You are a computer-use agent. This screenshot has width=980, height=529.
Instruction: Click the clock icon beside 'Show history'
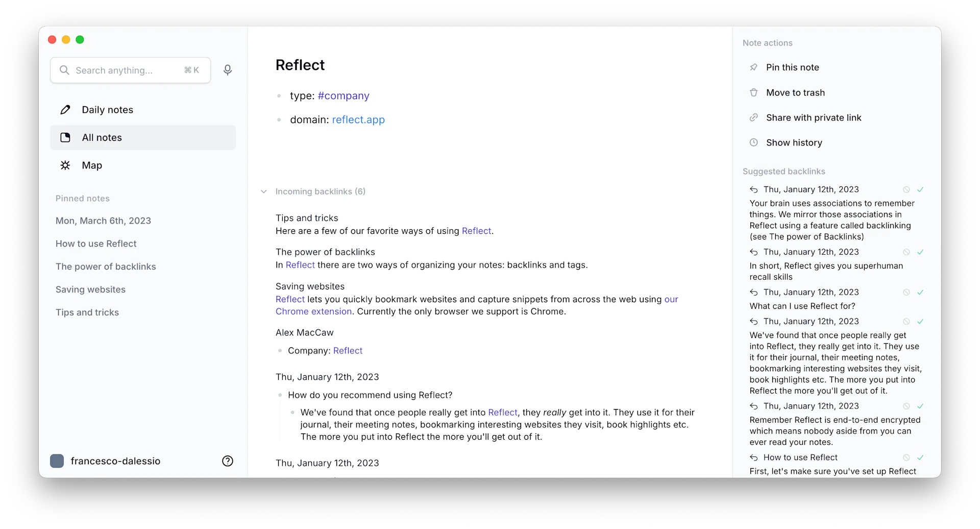754,142
